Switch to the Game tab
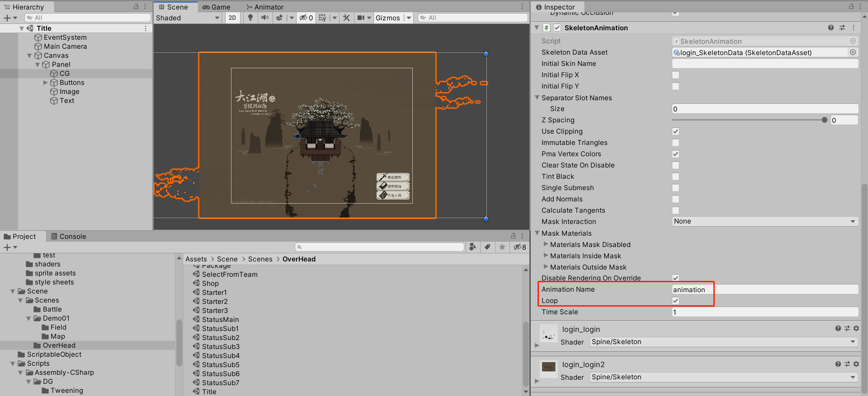 [217, 7]
